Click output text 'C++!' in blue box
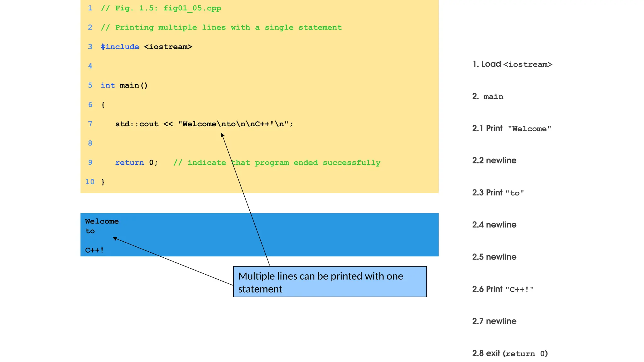Image resolution: width=644 pixels, height=362 pixels. coord(94,250)
